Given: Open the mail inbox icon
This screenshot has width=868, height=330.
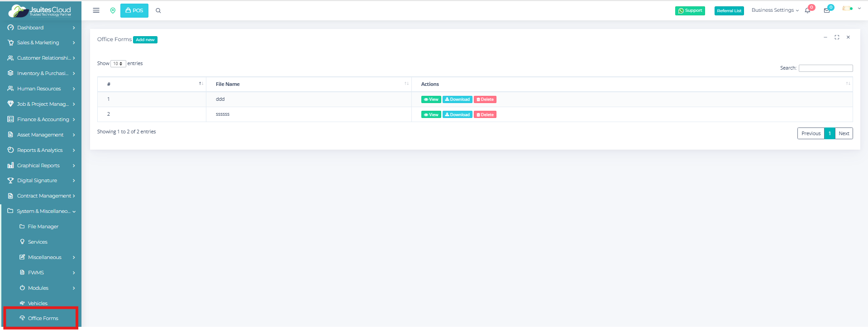Looking at the screenshot, I should pyautogui.click(x=827, y=10).
